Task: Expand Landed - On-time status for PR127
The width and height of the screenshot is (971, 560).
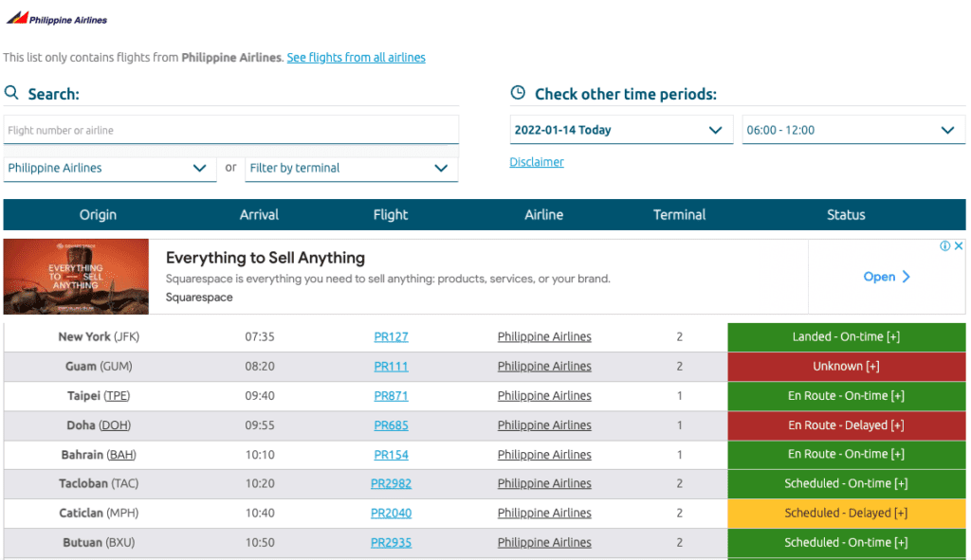Action: pyautogui.click(x=847, y=336)
